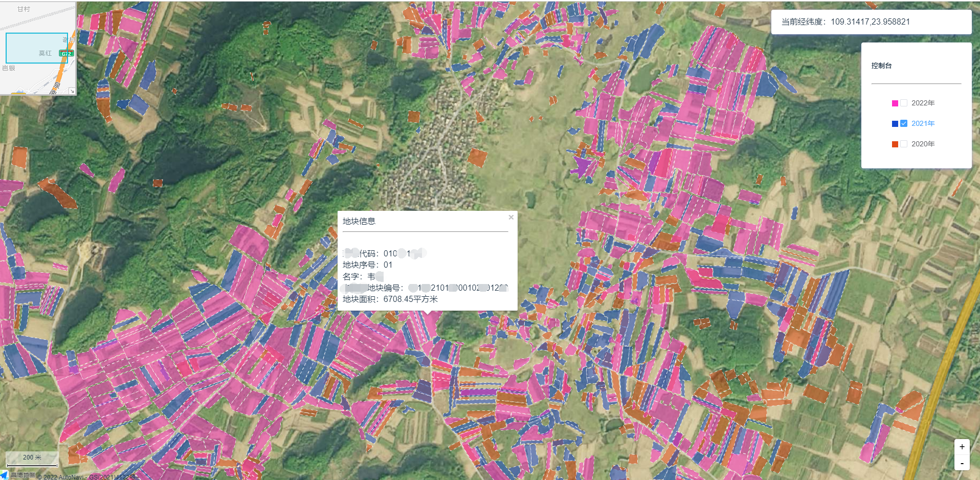980x480 pixels.
Task: Zoom in with the plus button
Action: [x=962, y=447]
